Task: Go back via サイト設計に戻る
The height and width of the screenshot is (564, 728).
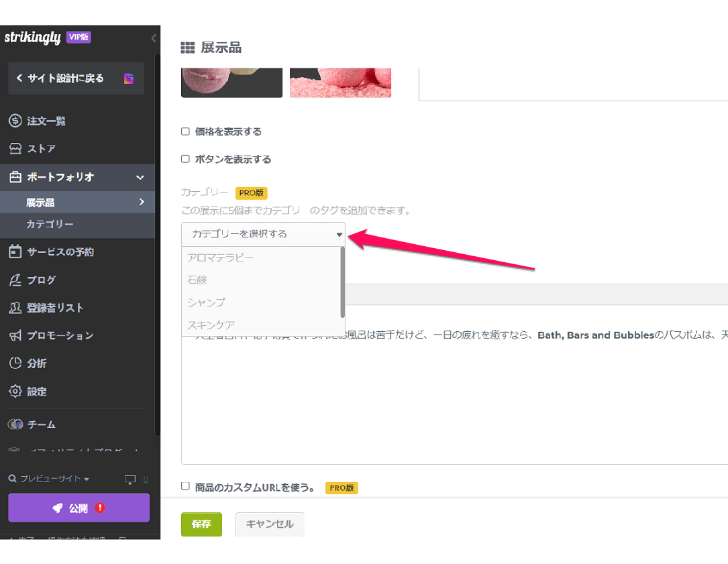Action: coord(76,78)
